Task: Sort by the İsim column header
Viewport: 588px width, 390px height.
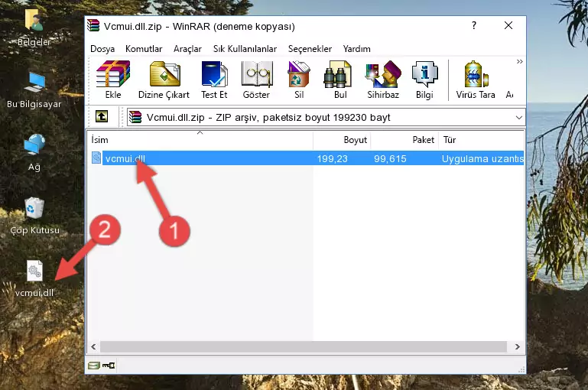Action: click(x=200, y=140)
